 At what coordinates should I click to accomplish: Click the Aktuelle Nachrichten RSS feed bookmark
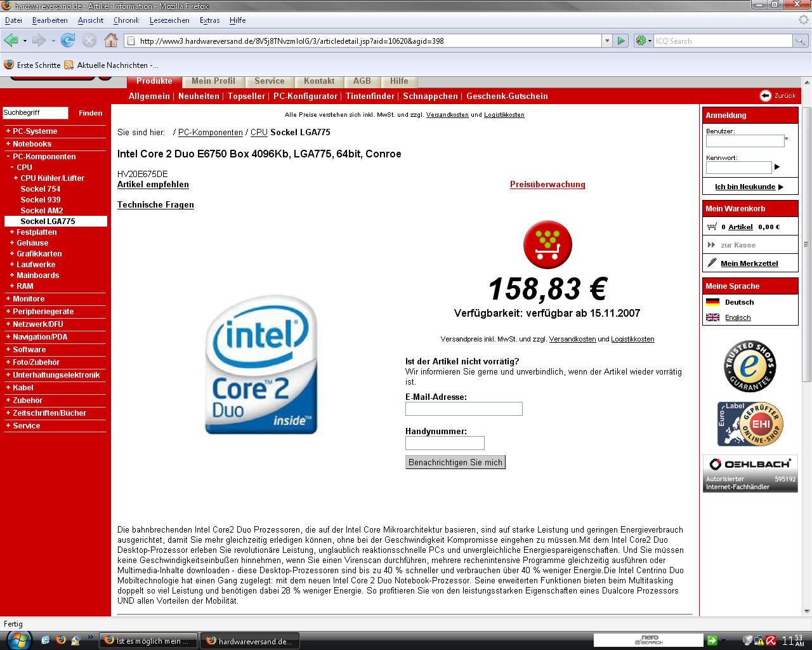coord(111,65)
